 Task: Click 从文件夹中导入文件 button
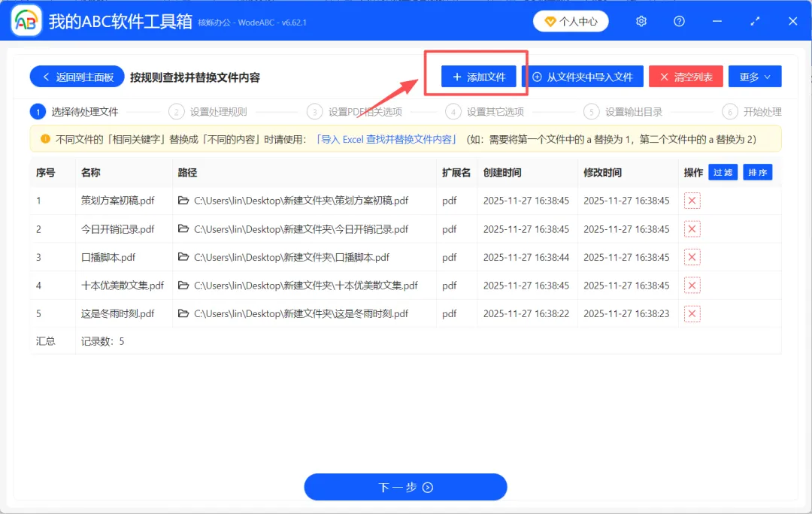(x=583, y=77)
